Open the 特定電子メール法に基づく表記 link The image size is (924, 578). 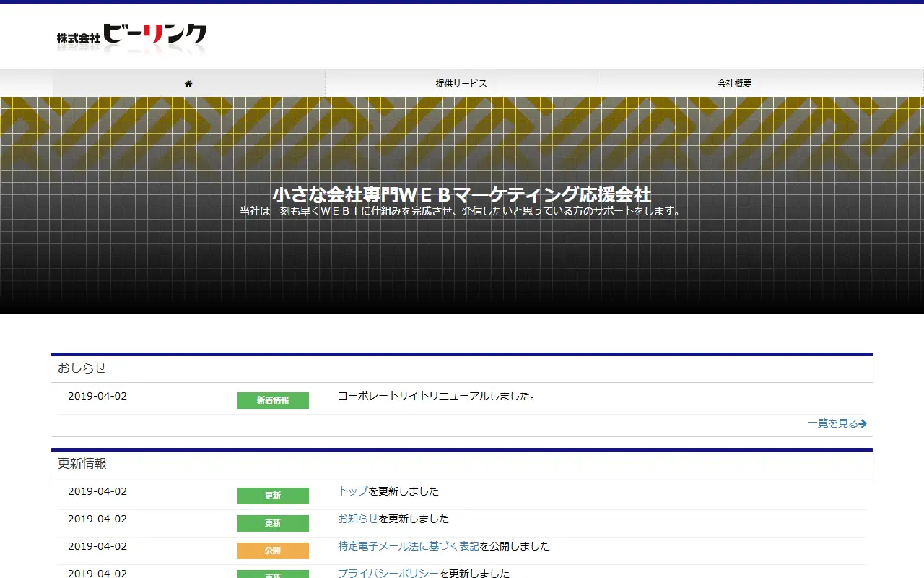409,546
